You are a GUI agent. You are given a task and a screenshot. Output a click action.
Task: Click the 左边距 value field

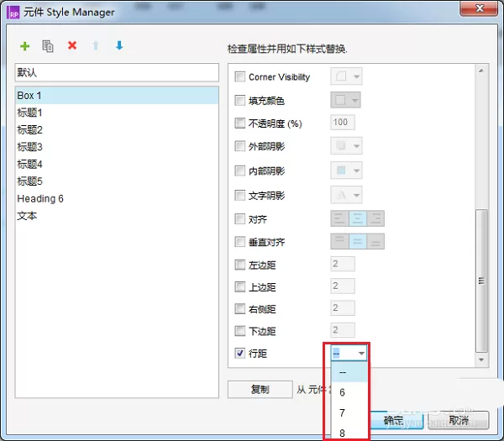tap(343, 264)
